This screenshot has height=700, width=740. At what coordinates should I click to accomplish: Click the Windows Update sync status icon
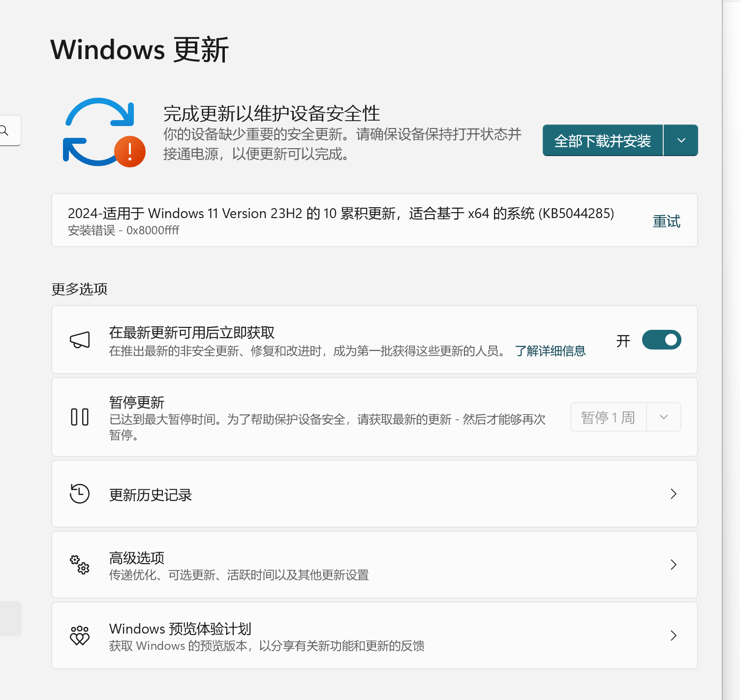click(104, 132)
